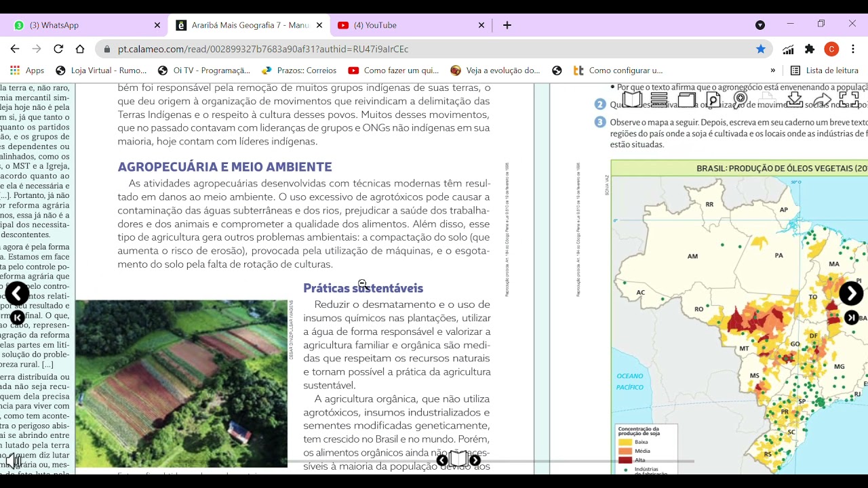868x488 pixels.
Task: Click the yellow Baixa legend swatch
Action: 625,442
